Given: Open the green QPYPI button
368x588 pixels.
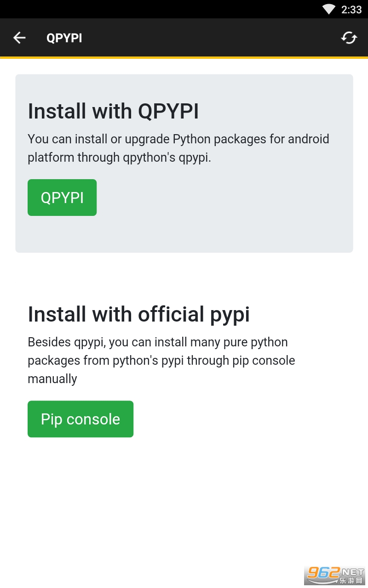Looking at the screenshot, I should tap(62, 198).
